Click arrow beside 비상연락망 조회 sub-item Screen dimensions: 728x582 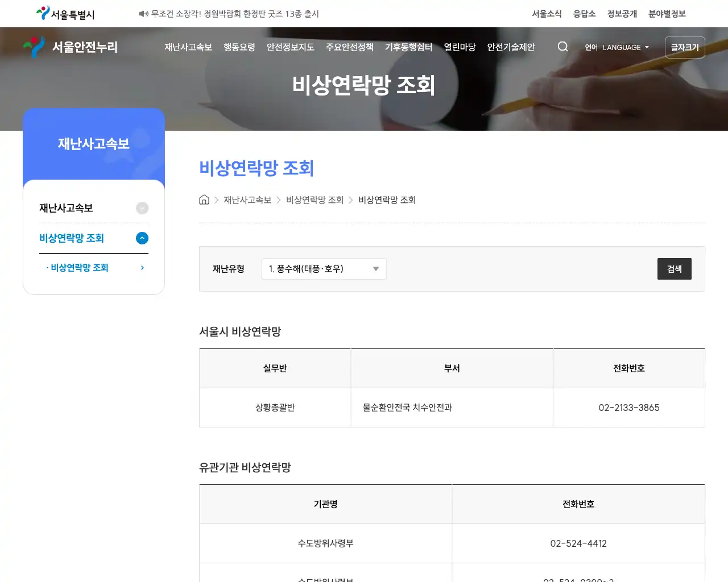pyautogui.click(x=142, y=268)
